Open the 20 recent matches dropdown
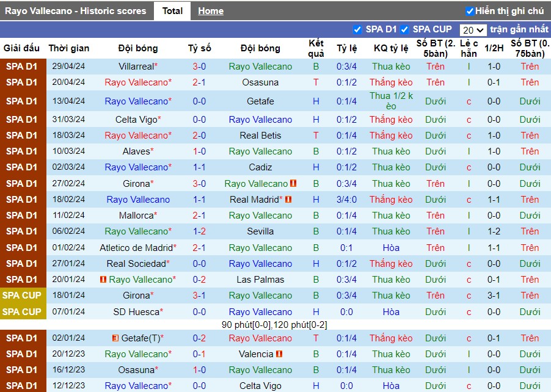This screenshot has width=551, height=392. click(x=473, y=30)
